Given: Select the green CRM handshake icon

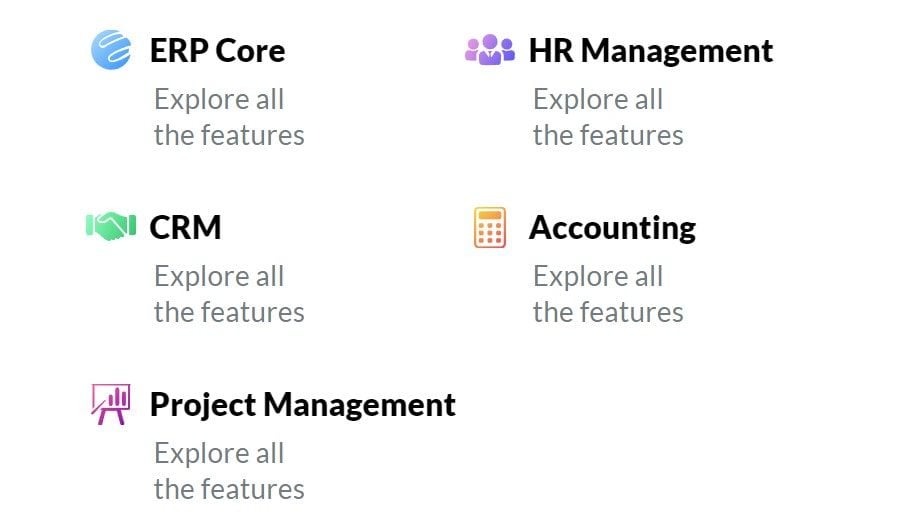Looking at the screenshot, I should (111, 226).
